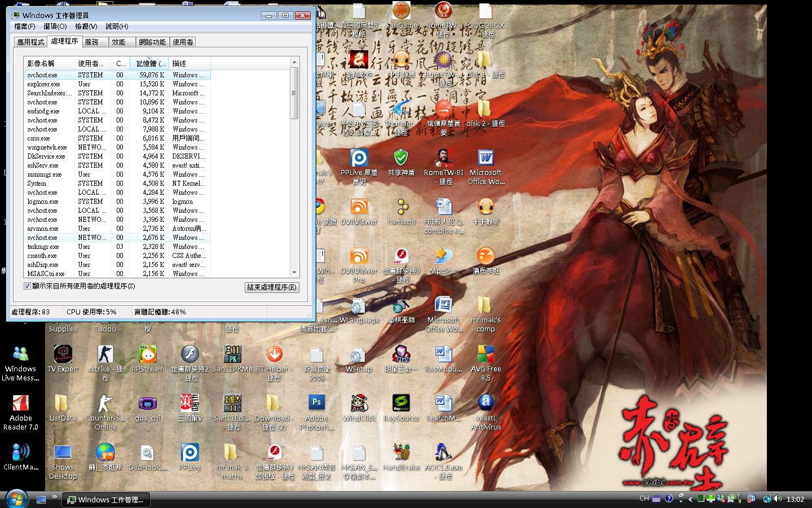Screen dimensions: 812x508
Task: Select the Microsoft Office Word icon beside RomeTW-BI
Action: [x=486, y=167]
